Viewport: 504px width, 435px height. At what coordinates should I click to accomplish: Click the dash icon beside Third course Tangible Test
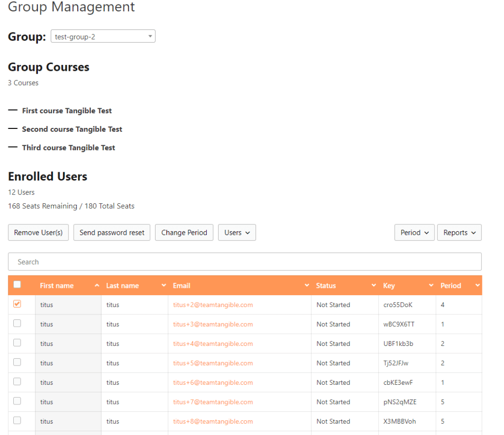click(12, 147)
